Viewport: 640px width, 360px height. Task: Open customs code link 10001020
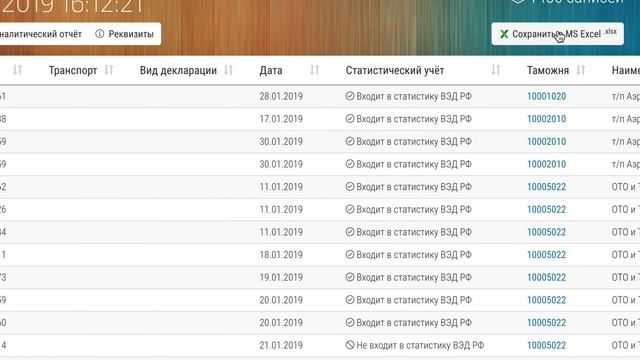tap(547, 96)
